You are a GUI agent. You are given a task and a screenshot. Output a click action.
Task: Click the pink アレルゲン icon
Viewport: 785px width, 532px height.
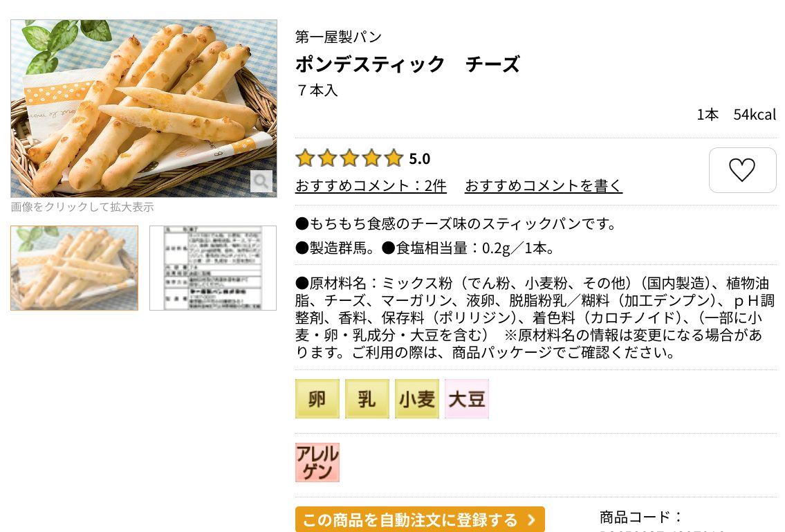click(317, 462)
